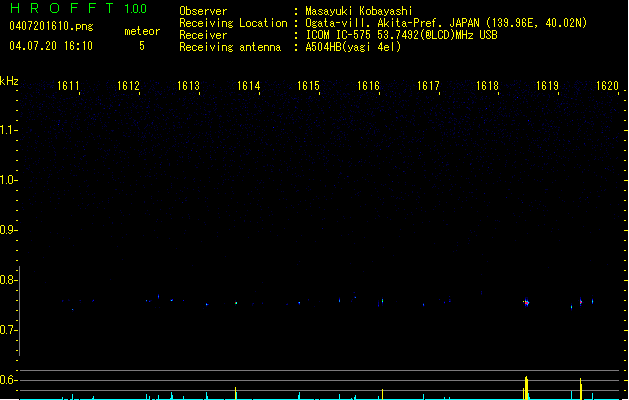Click the kHz axis unit label
629x400 pixels.
tap(9, 81)
